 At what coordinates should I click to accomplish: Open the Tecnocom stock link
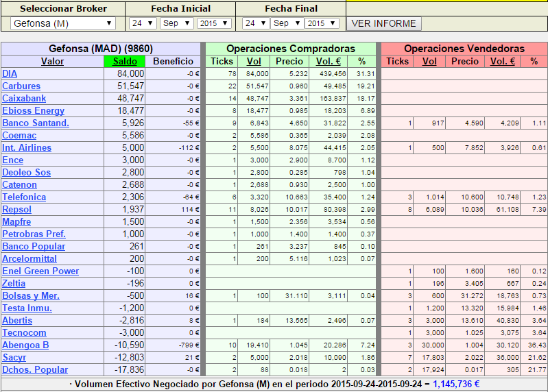24,333
